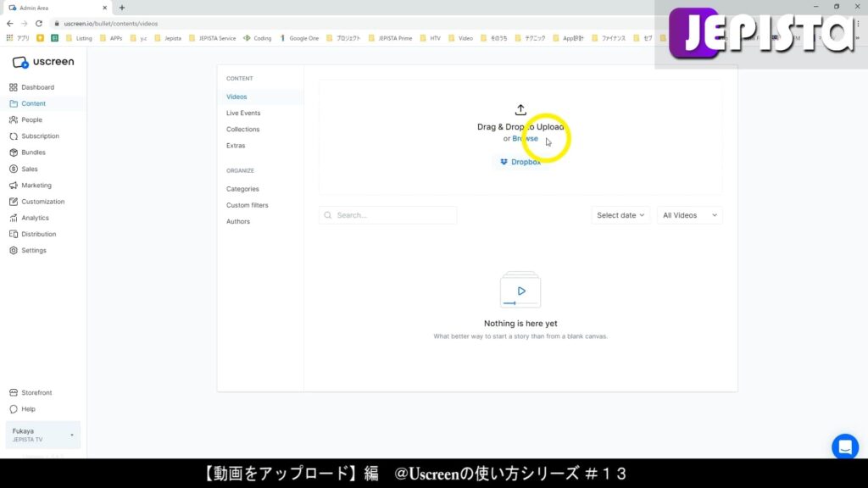Open Marketing from the sidebar

36,186
